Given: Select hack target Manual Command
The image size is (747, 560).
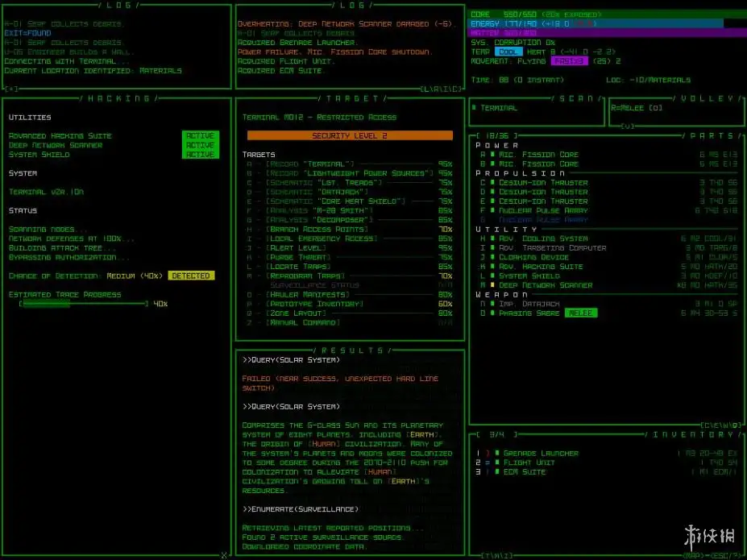Looking at the screenshot, I should 350,323.
